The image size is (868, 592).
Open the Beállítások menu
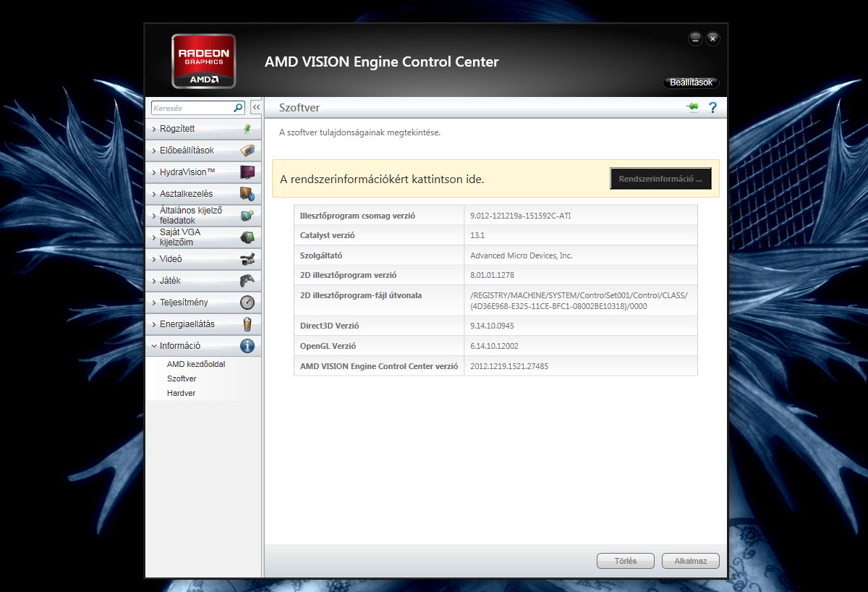[x=691, y=83]
